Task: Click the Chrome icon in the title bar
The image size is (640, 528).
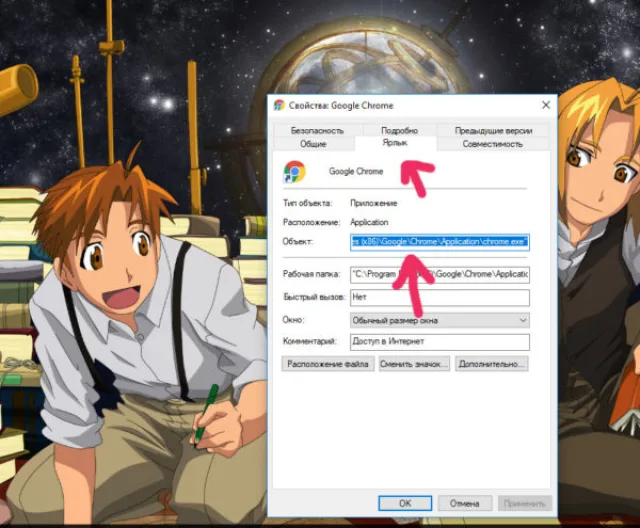Action: [x=279, y=105]
